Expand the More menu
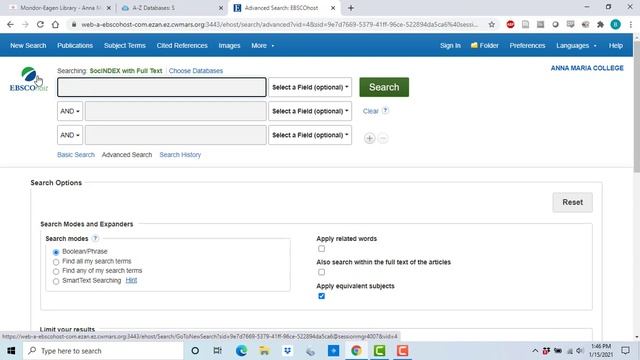This screenshot has width=640, height=360. point(262,45)
